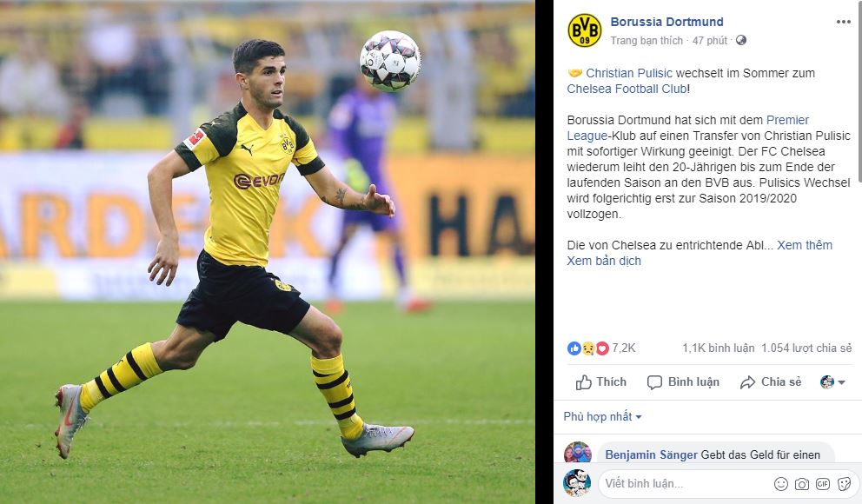Share the post via Chia sẻ
The height and width of the screenshot is (504, 862).
tap(771, 382)
